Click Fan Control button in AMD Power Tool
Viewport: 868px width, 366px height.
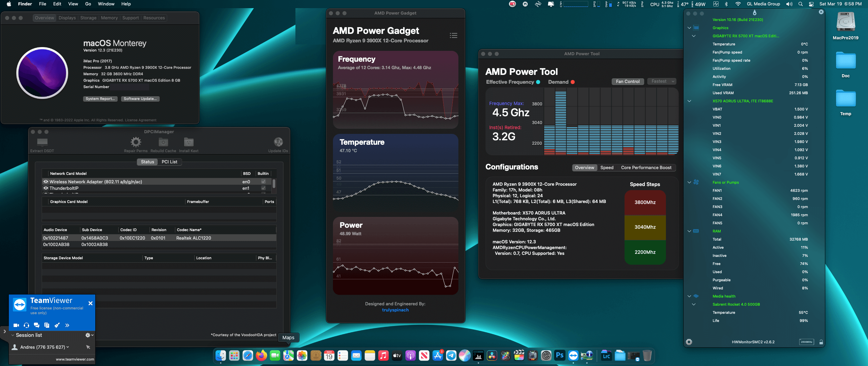click(x=628, y=81)
